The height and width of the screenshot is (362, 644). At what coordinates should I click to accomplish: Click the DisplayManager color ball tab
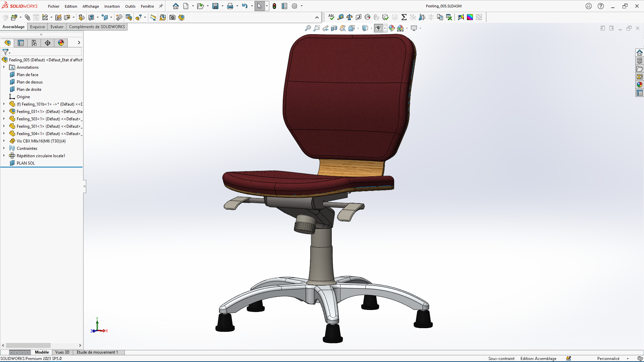[x=61, y=43]
